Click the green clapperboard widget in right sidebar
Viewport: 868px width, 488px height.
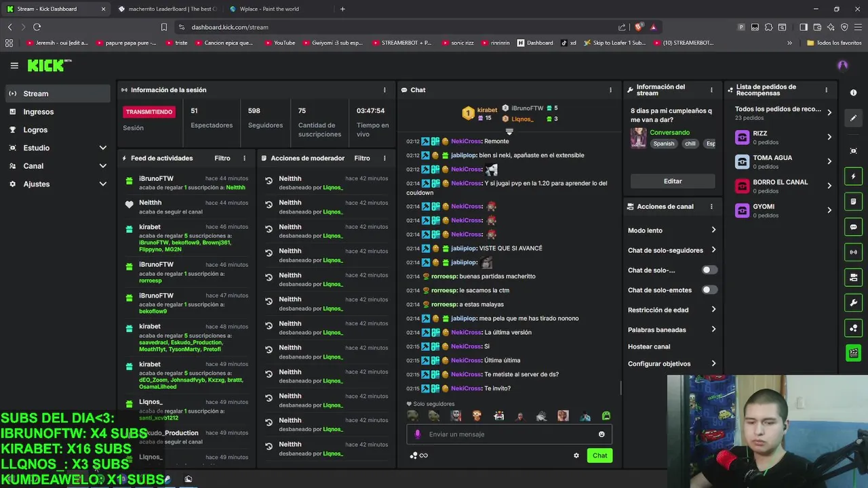coord(854,353)
